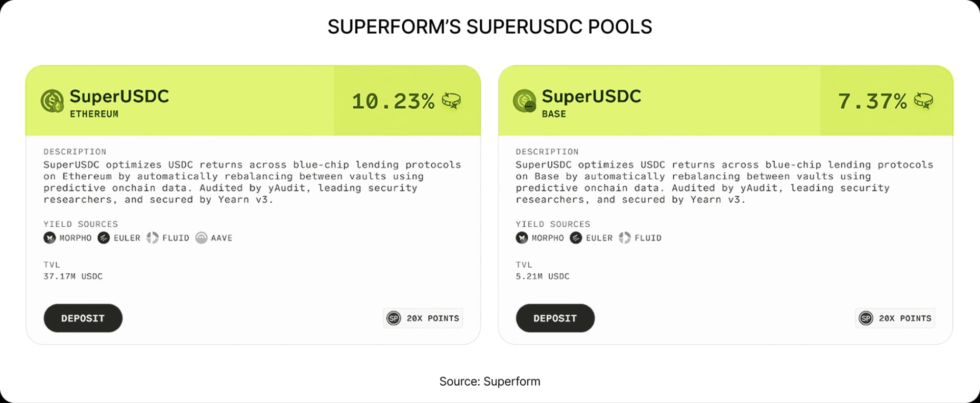Select the Morpho icon on the Base card
This screenshot has height=403, width=980.
(x=521, y=238)
